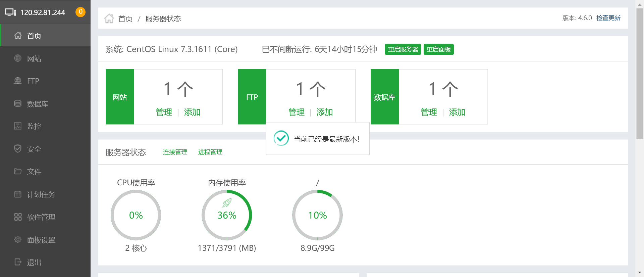Click the shield icon beside 安全
Image resolution: width=644 pixels, height=277 pixels.
coord(18,148)
